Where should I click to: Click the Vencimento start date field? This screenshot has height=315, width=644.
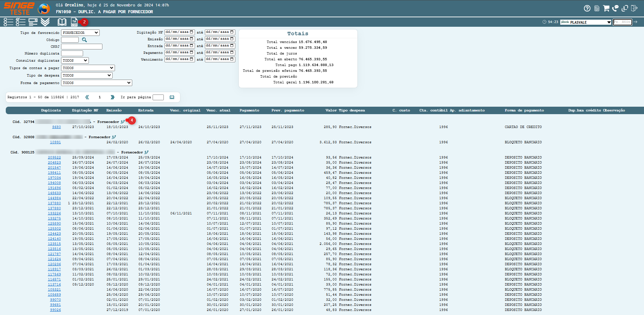click(x=179, y=59)
